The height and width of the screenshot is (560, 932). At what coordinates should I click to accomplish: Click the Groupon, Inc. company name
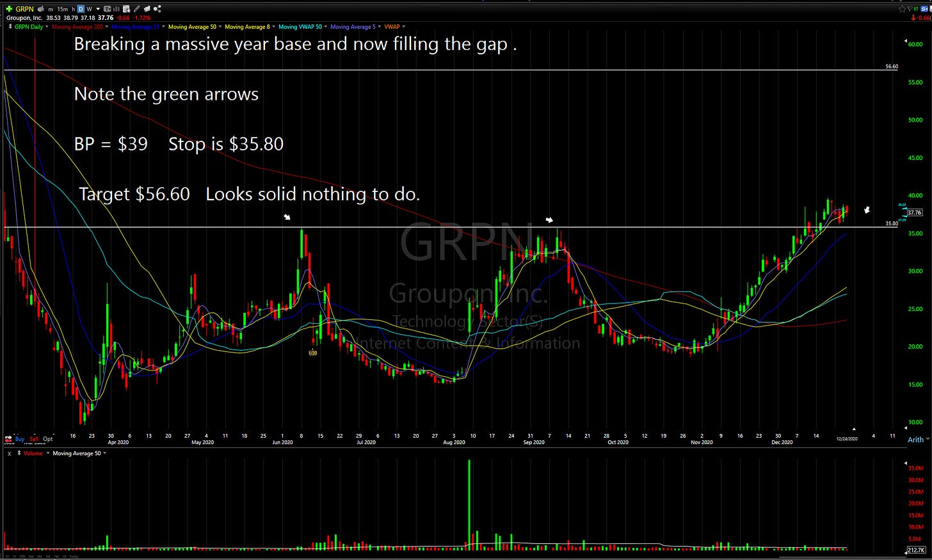(24, 18)
